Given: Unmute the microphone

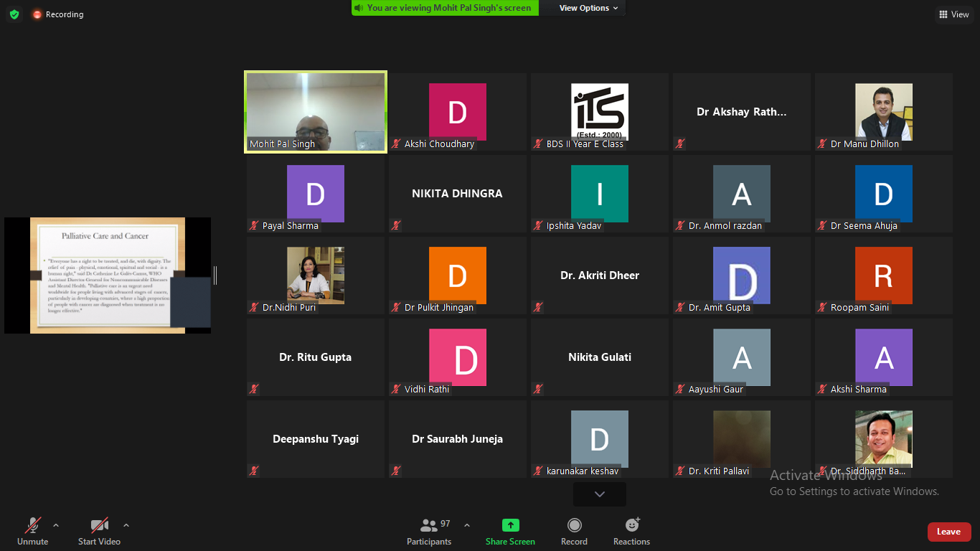Looking at the screenshot, I should pos(33,526).
